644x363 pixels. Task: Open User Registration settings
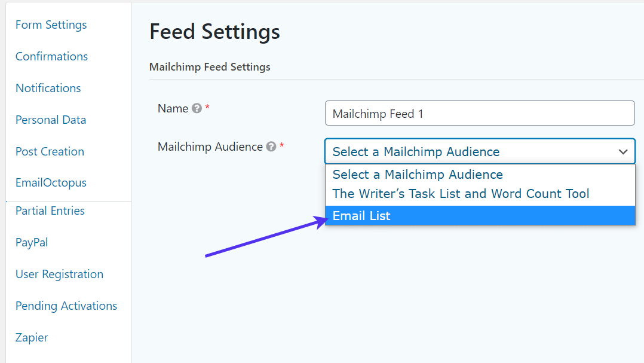click(59, 274)
